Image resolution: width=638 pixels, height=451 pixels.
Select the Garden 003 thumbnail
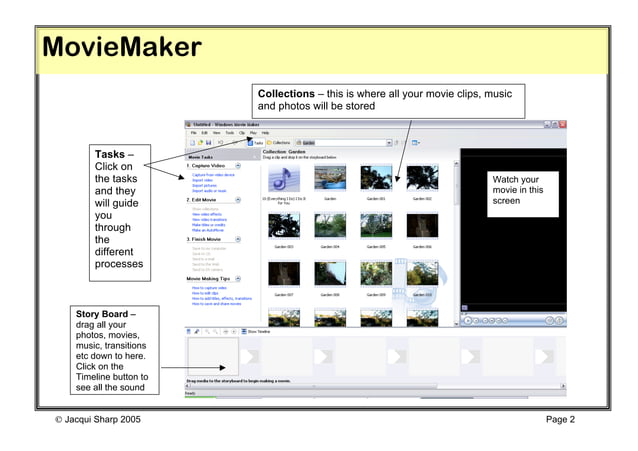284,226
